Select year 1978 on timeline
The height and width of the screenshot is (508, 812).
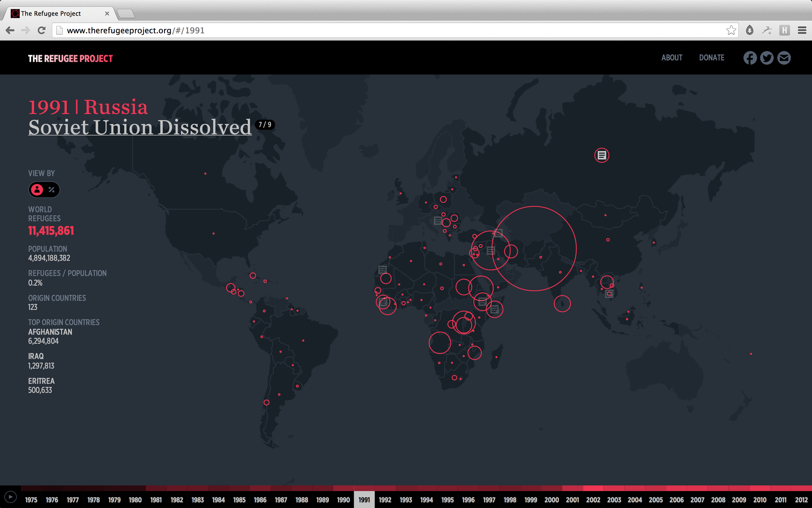coord(94,500)
